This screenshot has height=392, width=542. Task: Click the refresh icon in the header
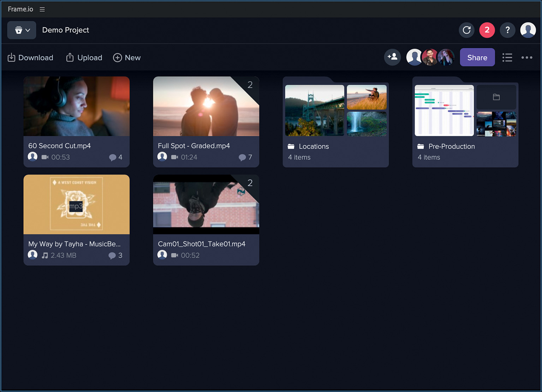(466, 30)
